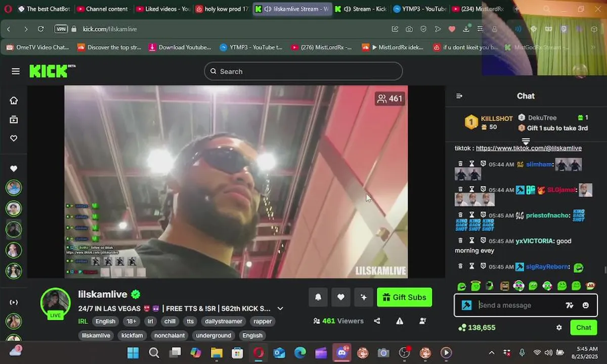Image resolution: width=607 pixels, height=364 pixels.
Task: Select the 'dailystreamer' tag
Action: point(224,321)
